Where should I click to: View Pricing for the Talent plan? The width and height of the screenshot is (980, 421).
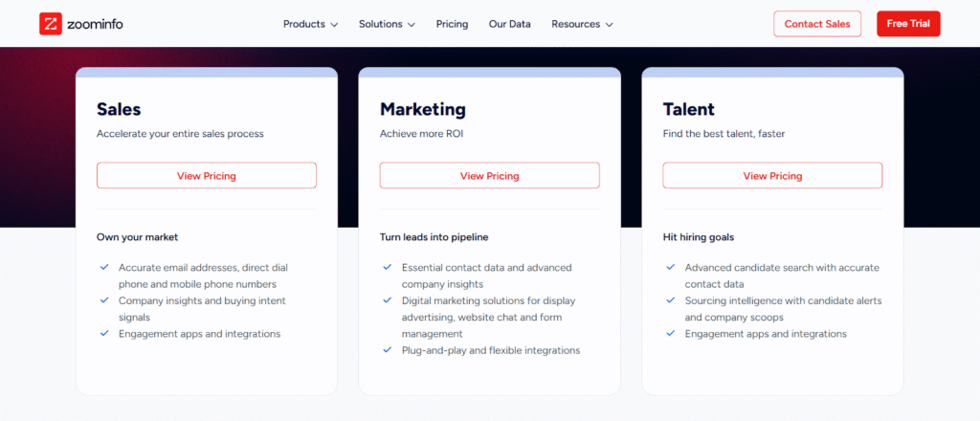pyautogui.click(x=772, y=176)
